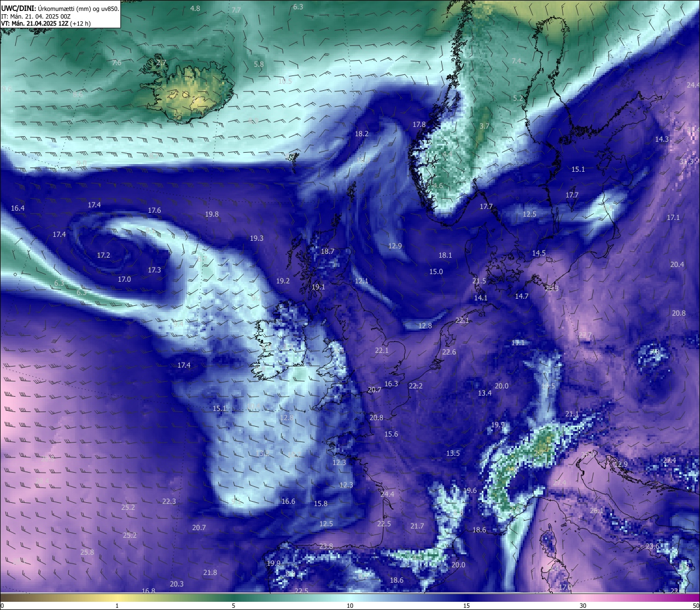This screenshot has width=700, height=610.
Task: Click the 14.3 value at right edge
Action: 662,139
